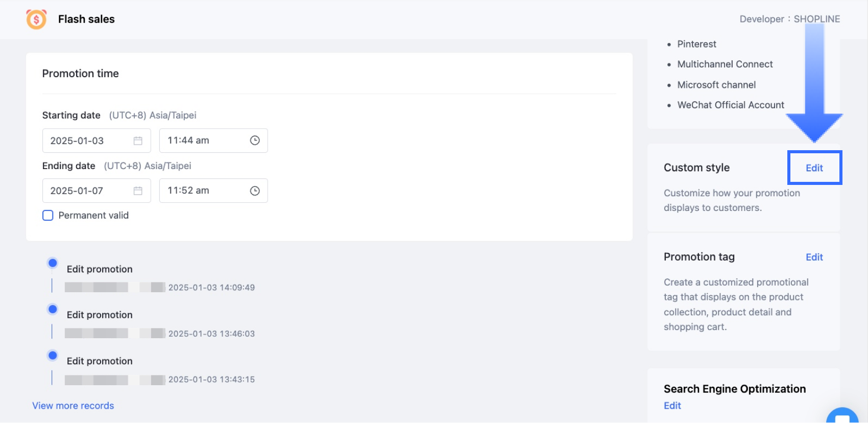Click the third Edit promotion timeline dot

pos(53,355)
